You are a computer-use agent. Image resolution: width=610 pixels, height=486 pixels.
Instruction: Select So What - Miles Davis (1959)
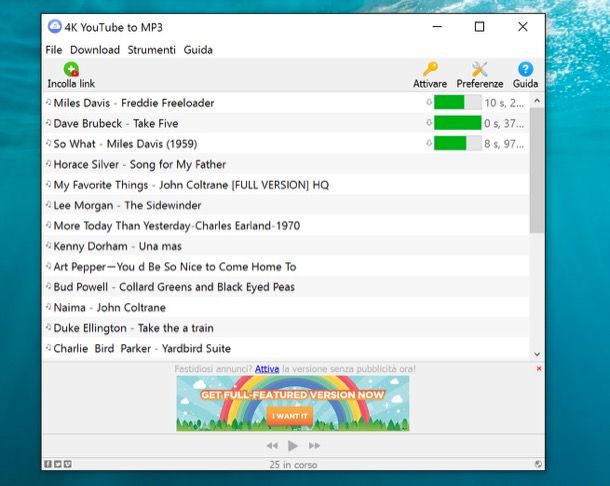286,144
